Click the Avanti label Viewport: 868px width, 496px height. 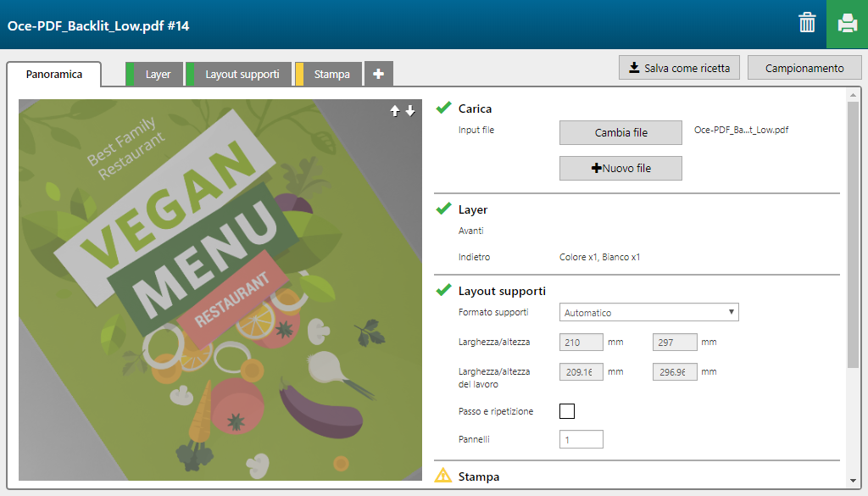click(x=471, y=231)
